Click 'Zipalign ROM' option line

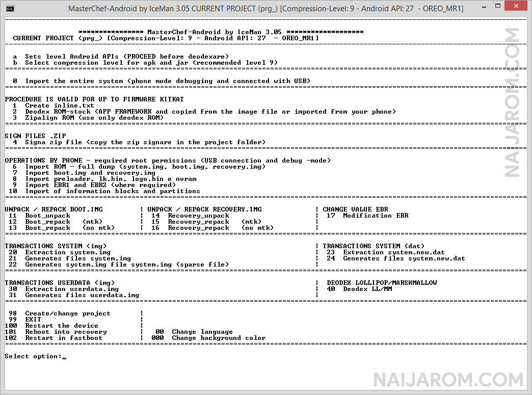tap(88, 118)
